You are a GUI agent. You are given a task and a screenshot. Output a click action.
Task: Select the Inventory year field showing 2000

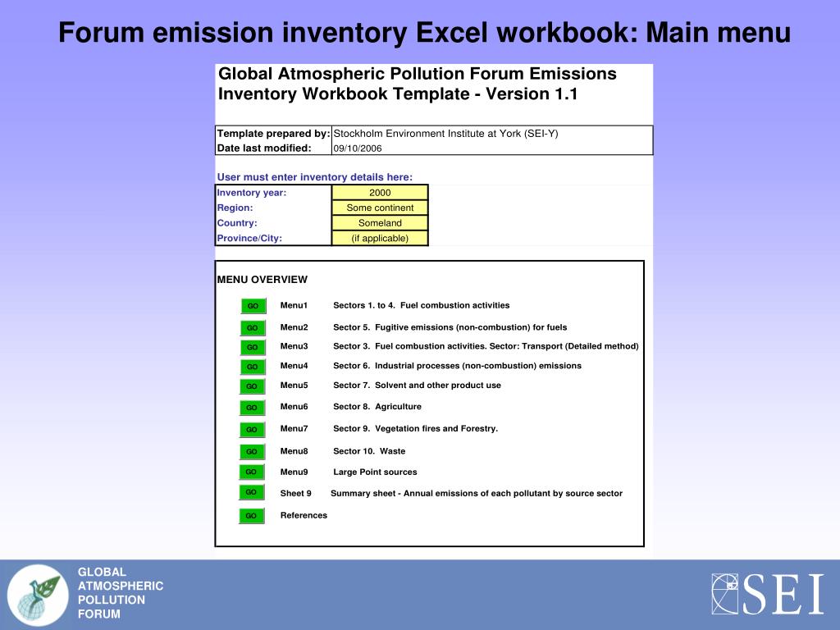pos(380,192)
